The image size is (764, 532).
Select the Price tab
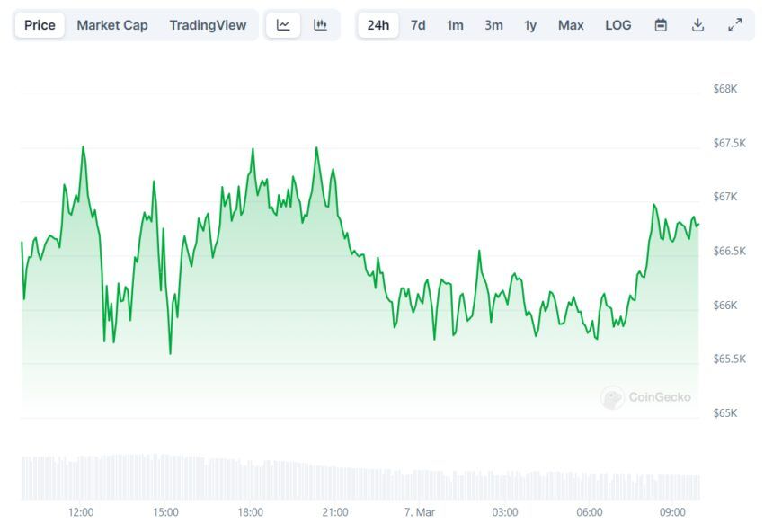(40, 25)
